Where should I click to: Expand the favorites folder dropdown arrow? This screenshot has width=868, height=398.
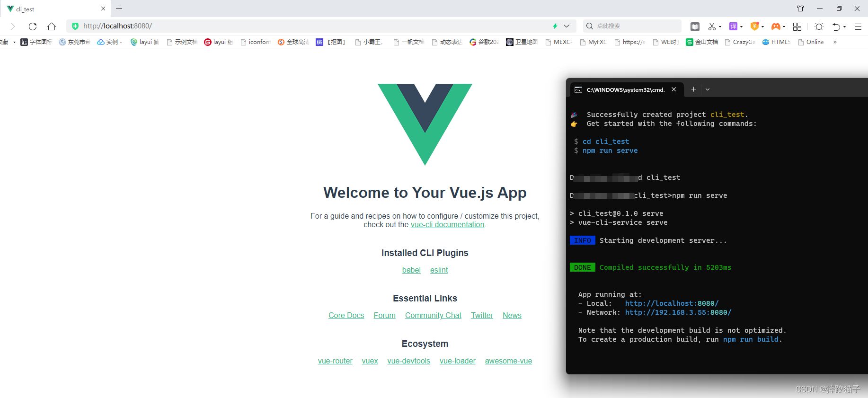click(14, 42)
